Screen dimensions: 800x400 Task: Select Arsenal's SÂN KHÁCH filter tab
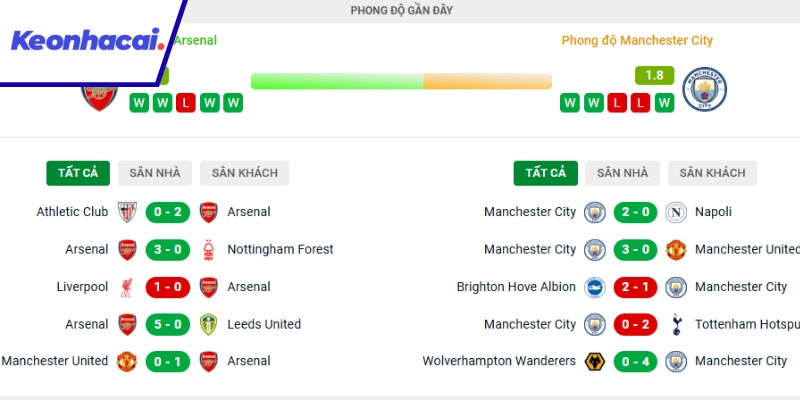point(244,173)
